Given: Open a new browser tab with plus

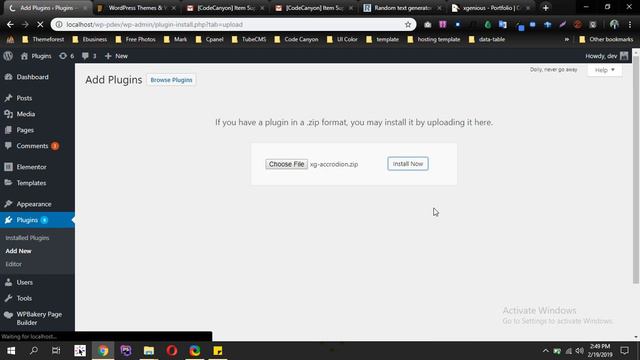Looking at the screenshot, I should pos(545,8).
